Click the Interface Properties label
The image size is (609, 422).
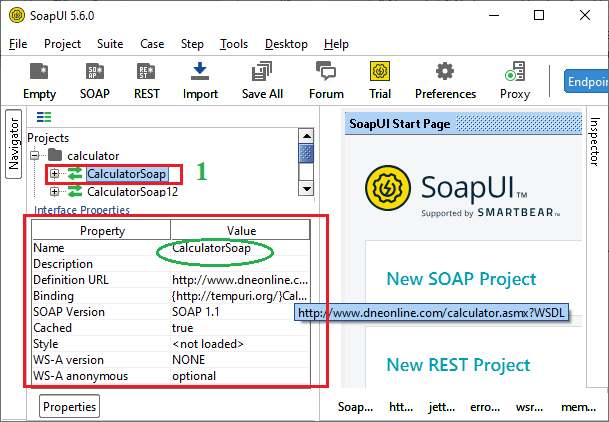click(82, 210)
